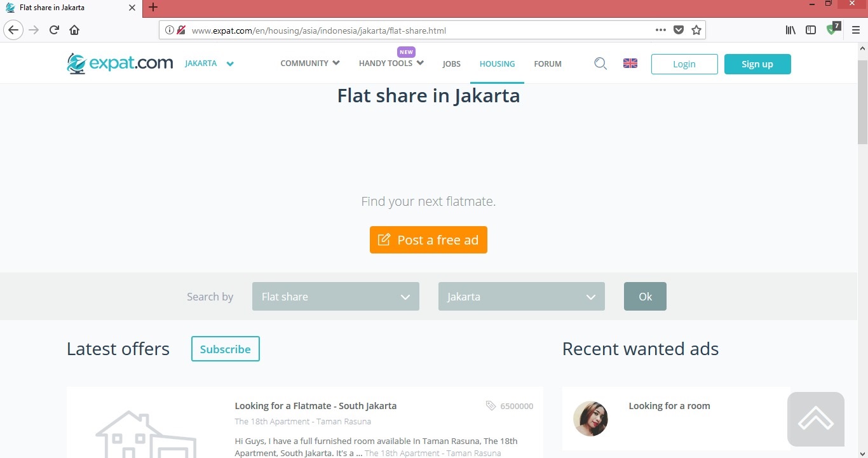Click the scroll-to-top arrow icon
This screenshot has width=868, height=458.
(815, 419)
